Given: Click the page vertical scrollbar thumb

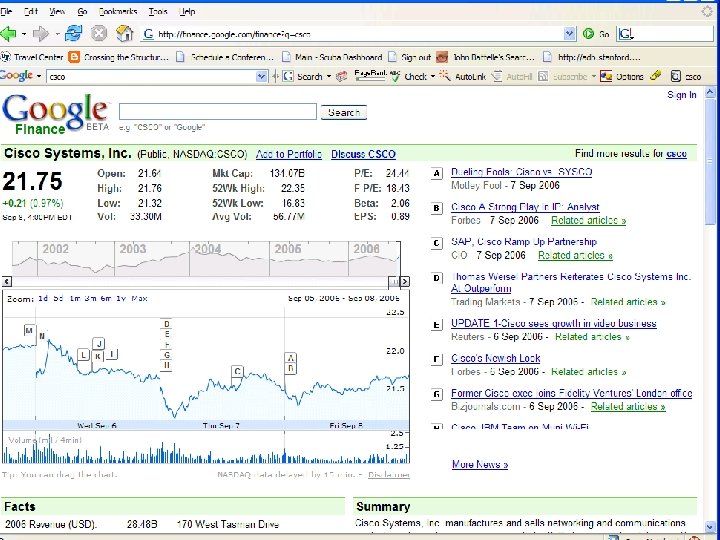Looking at the screenshot, I should pyautogui.click(x=710, y=162).
